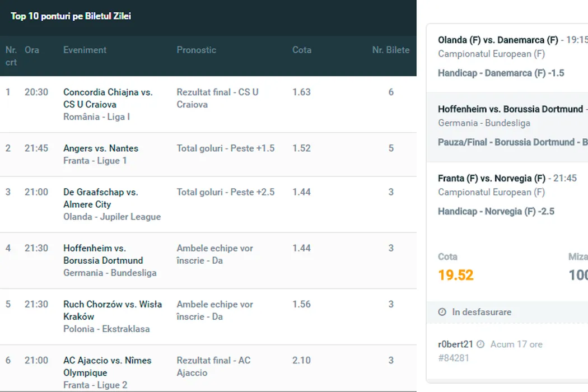Open Ruch Chorzów vs. Wisła Kraków match
588x392 pixels.
[x=112, y=310]
